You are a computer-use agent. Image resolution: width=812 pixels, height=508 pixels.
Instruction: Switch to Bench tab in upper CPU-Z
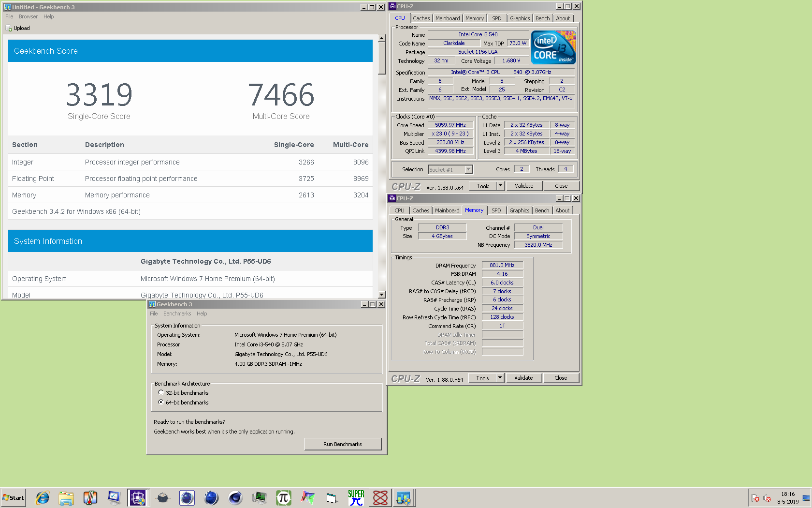542,18
